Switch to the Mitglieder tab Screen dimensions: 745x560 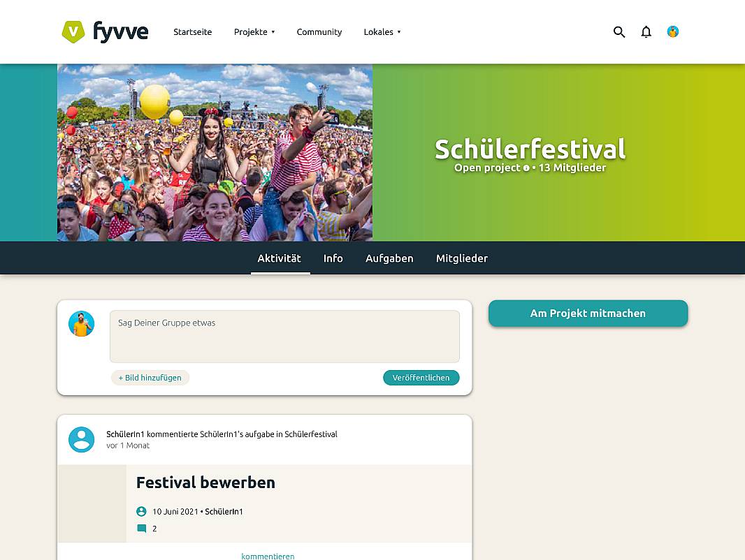point(462,258)
